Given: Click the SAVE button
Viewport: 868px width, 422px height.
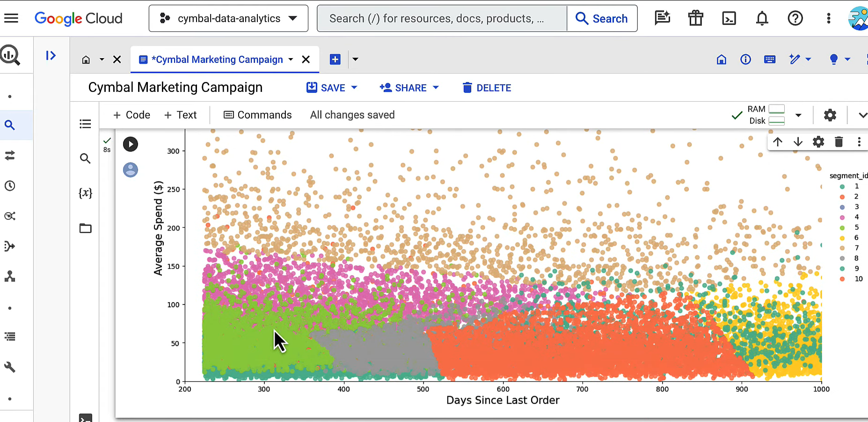Looking at the screenshot, I should click(326, 88).
